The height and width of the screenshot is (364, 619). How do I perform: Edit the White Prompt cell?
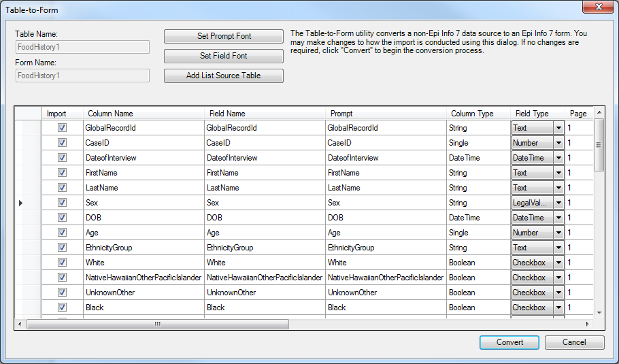pyautogui.click(x=386, y=263)
